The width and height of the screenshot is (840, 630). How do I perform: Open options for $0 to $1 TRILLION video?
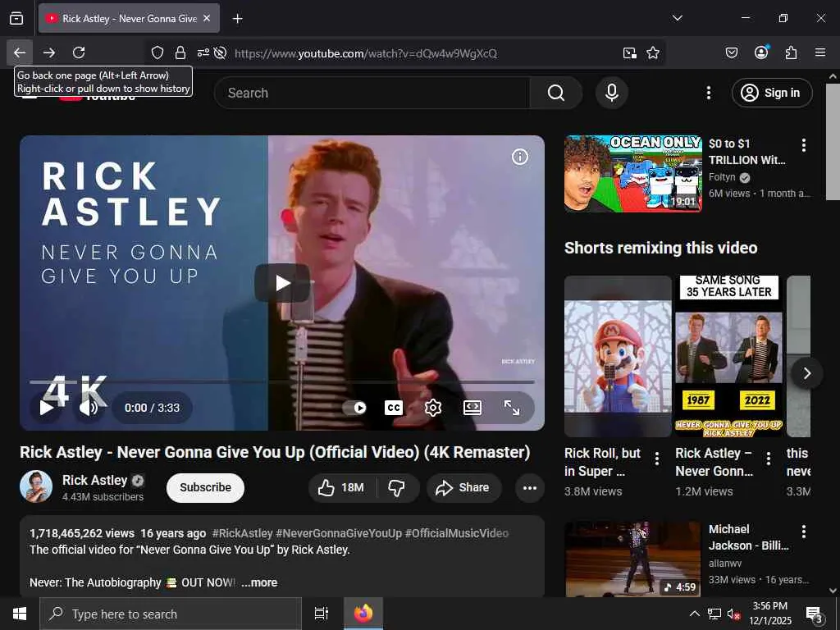(x=803, y=144)
